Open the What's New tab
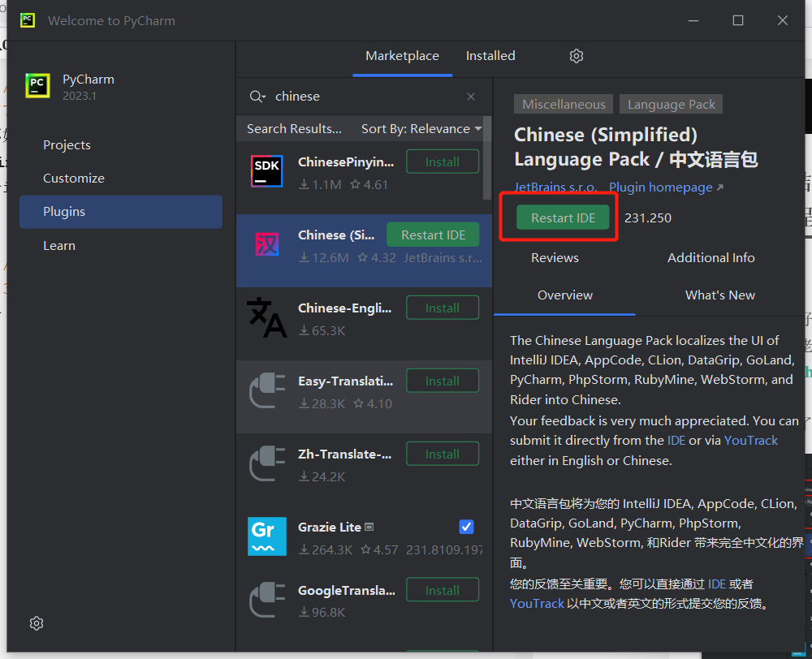The width and height of the screenshot is (812, 659). point(719,295)
